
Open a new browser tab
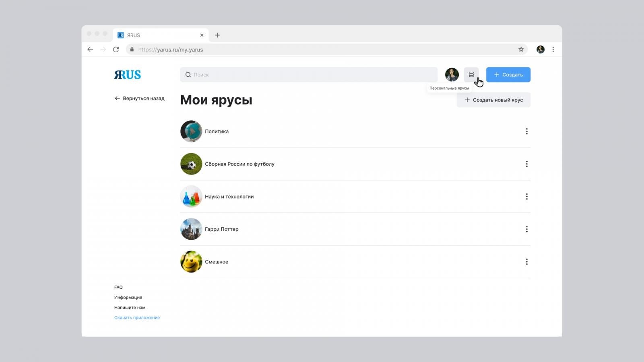pyautogui.click(x=217, y=35)
